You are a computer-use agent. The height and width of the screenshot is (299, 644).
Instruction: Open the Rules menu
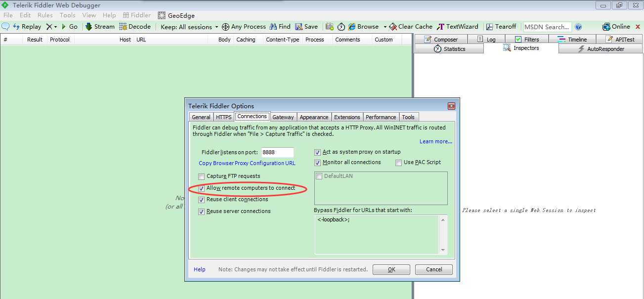45,15
